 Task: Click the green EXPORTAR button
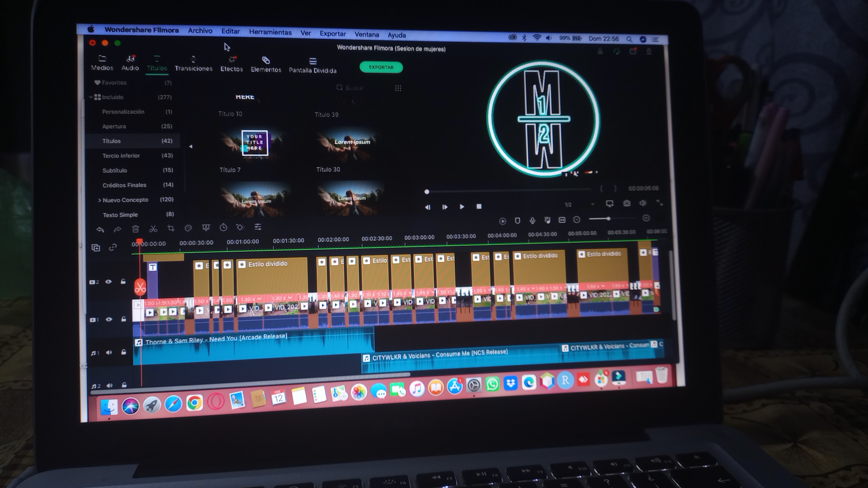click(x=381, y=67)
